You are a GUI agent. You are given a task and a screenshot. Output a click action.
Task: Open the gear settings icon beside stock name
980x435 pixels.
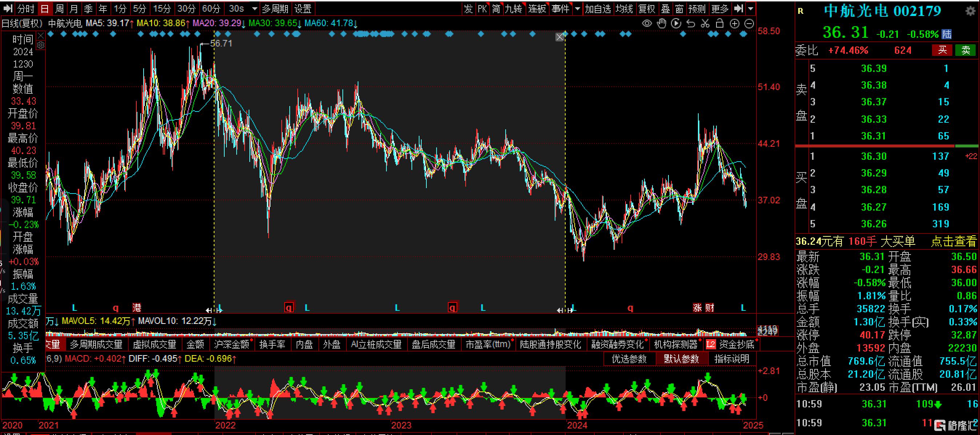click(971, 11)
